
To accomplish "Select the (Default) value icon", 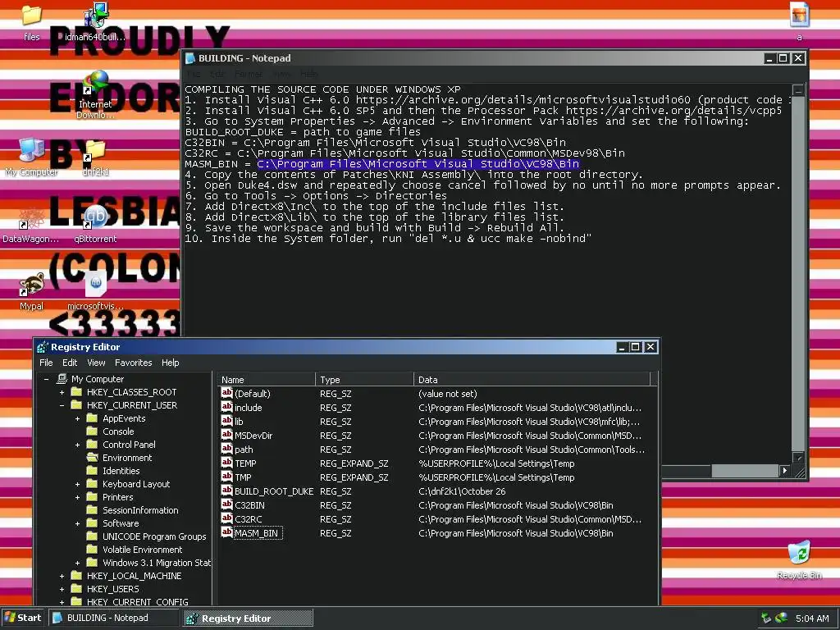I will click(x=226, y=393).
